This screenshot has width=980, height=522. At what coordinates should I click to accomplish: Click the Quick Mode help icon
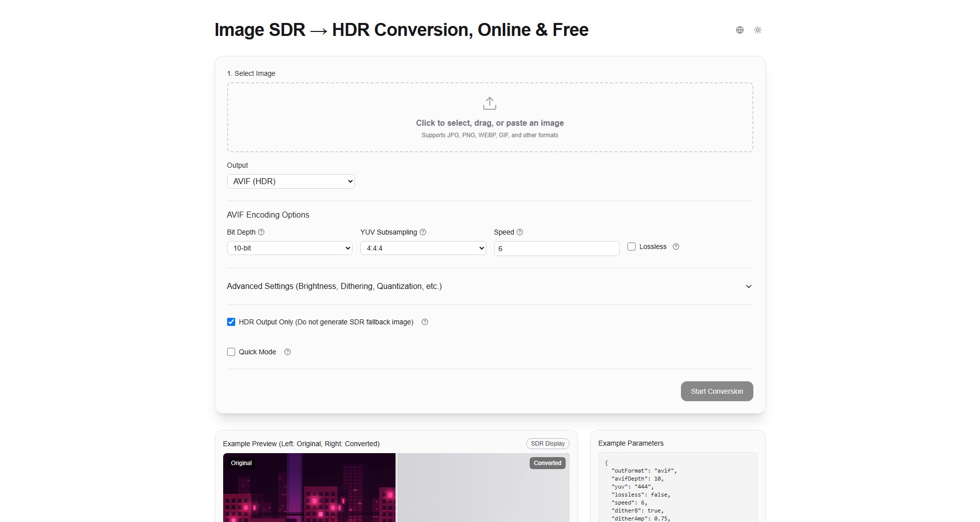point(288,352)
